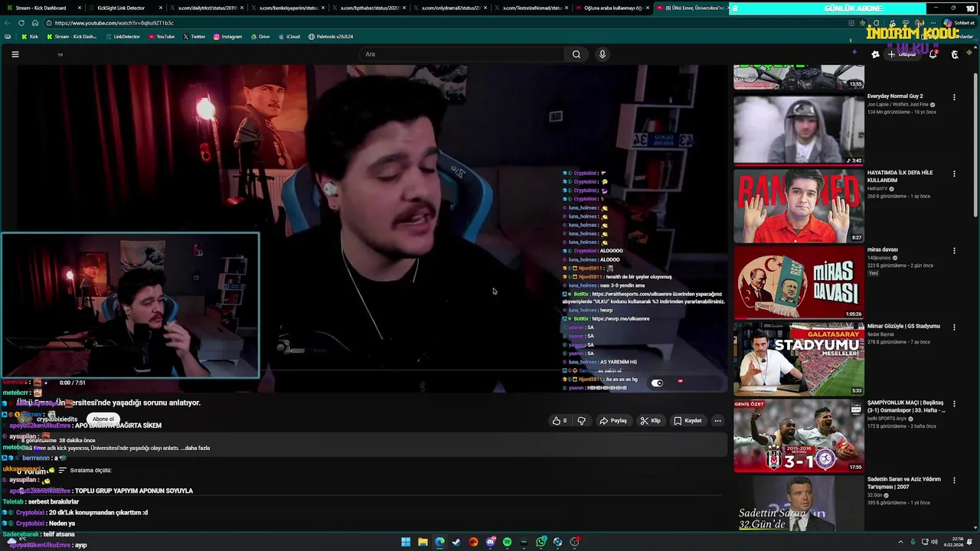Screen dimensions: 980x551
Task: Switch to 'x.com/dailytrkst/status' browser tab
Action: click(x=205, y=8)
